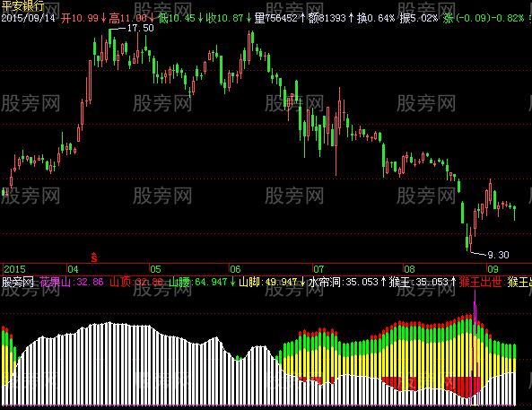The image size is (532, 410).
Task: Select the 07 month marker on the time axis
Action: click(318, 269)
